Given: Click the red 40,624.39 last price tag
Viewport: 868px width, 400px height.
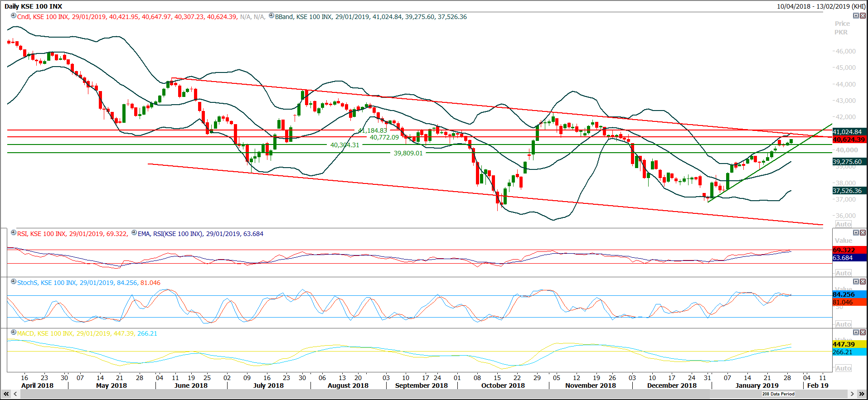Looking at the screenshot, I should click(x=849, y=140).
